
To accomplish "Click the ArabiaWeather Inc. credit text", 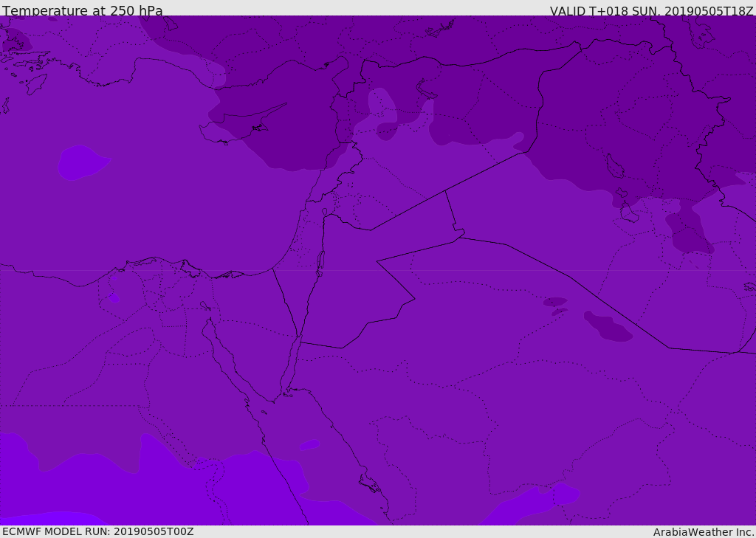I will pyautogui.click(x=704, y=532).
